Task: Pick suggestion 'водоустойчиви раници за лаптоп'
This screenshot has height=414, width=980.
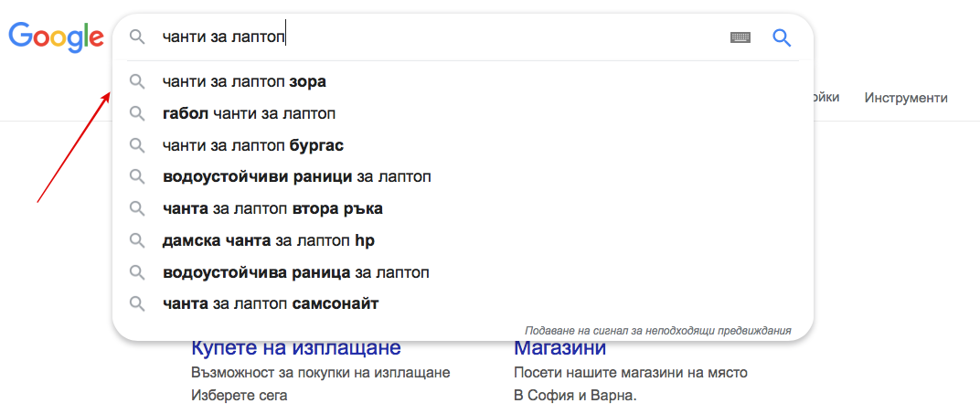Action: pos(463,177)
